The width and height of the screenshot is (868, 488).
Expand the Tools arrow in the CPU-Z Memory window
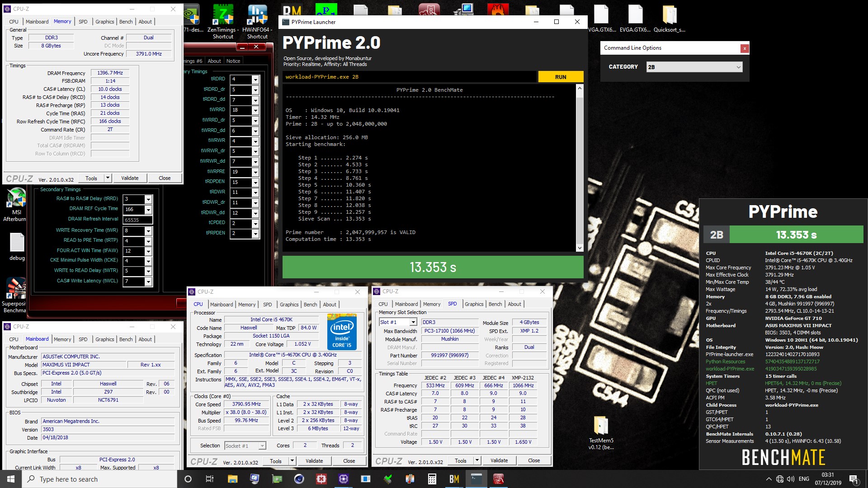point(108,178)
